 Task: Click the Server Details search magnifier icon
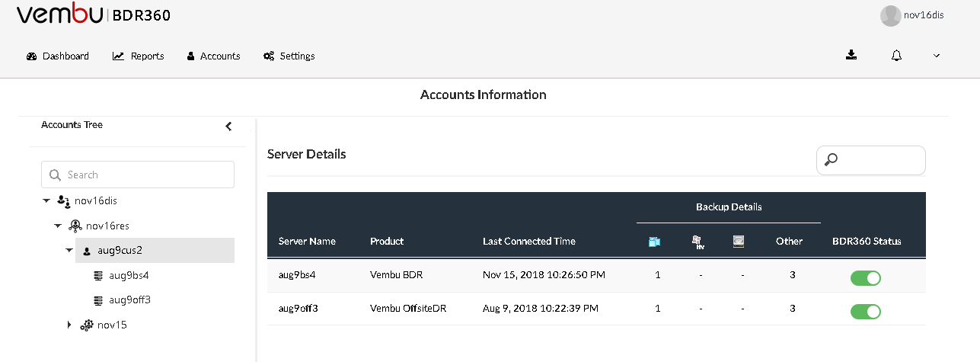point(832,160)
